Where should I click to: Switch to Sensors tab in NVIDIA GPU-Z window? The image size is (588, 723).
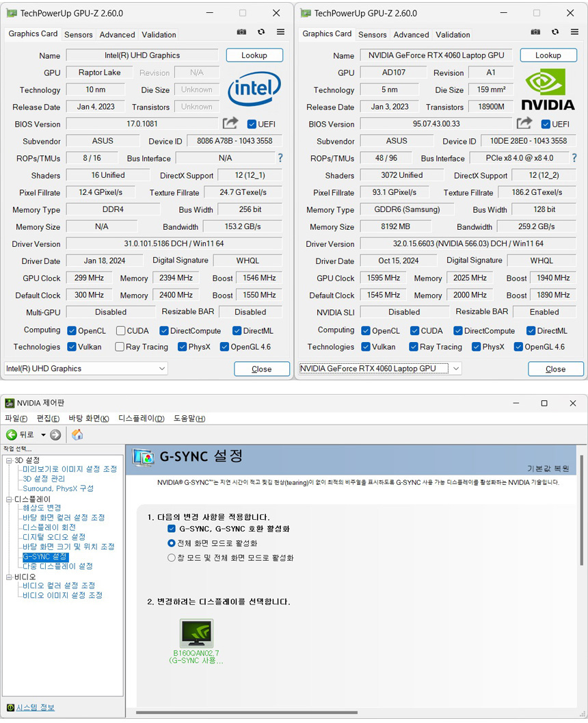373,35
